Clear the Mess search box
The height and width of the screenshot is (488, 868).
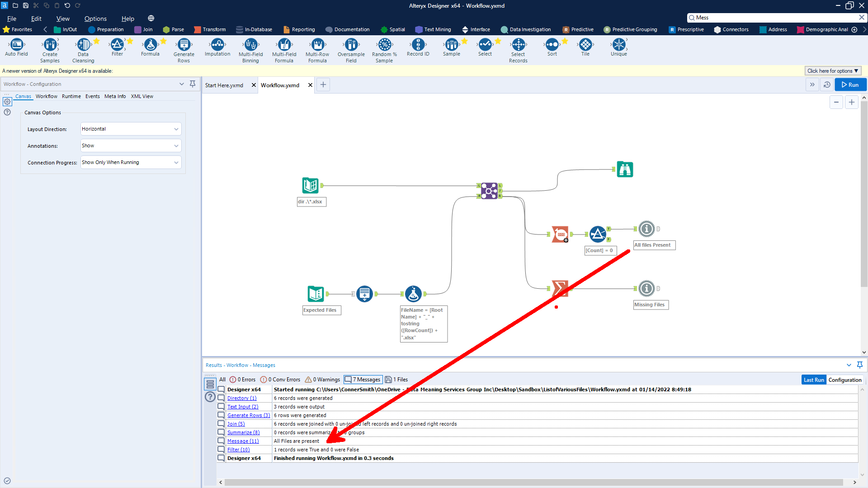click(x=861, y=17)
